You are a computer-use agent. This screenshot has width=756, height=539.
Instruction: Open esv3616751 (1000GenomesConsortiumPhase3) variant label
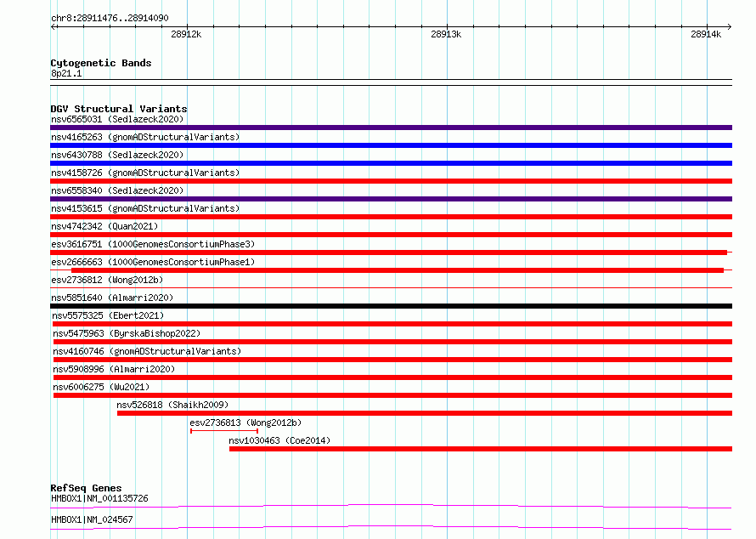click(153, 244)
